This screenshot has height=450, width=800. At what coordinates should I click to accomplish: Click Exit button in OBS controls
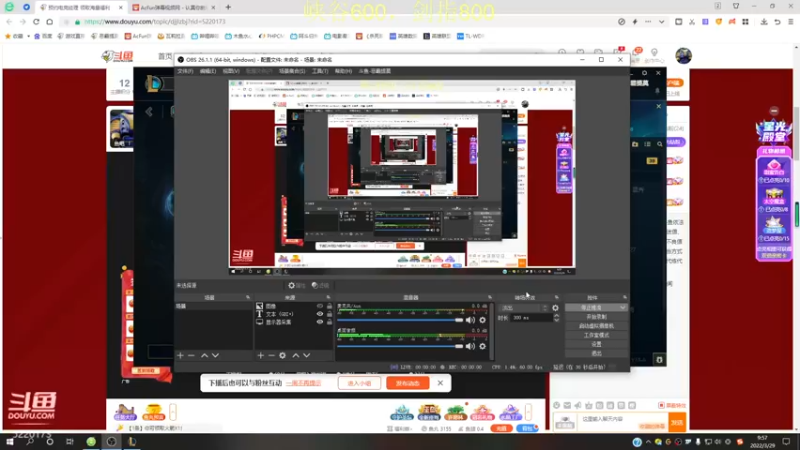(x=596, y=353)
